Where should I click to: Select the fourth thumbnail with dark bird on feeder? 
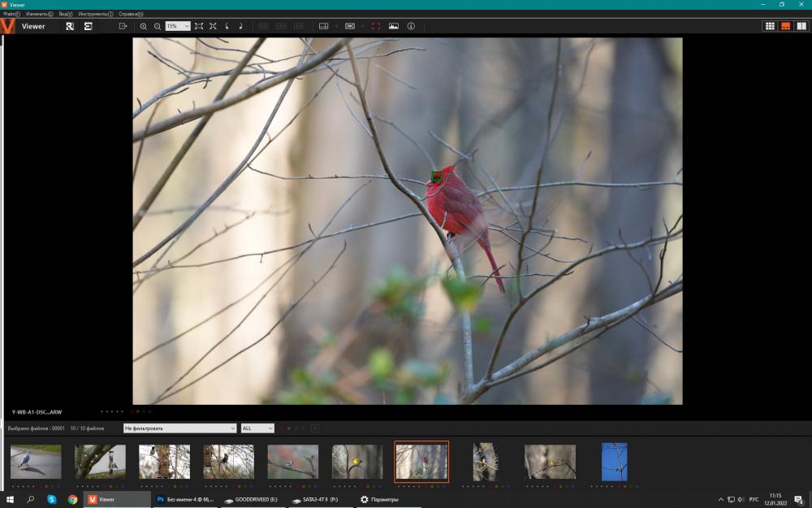pos(228,462)
